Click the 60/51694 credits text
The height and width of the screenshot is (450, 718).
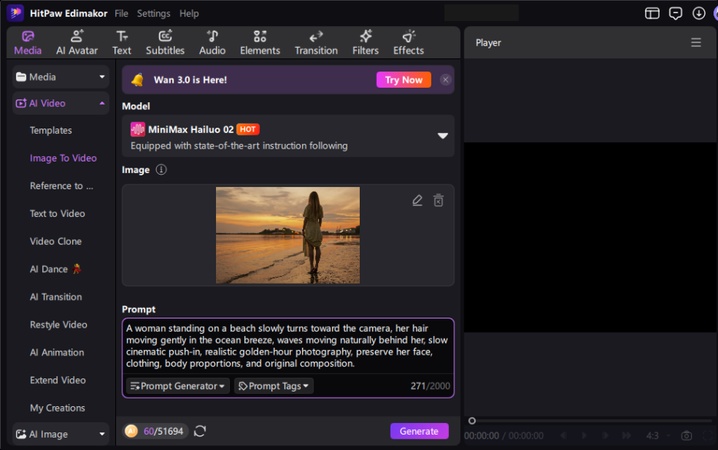163,431
